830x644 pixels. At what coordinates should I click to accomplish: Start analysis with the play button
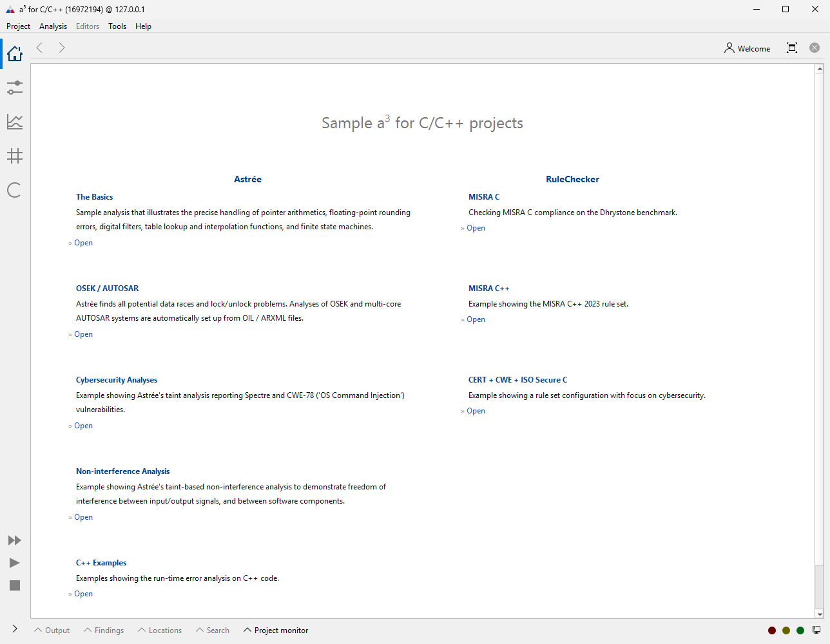pos(14,563)
